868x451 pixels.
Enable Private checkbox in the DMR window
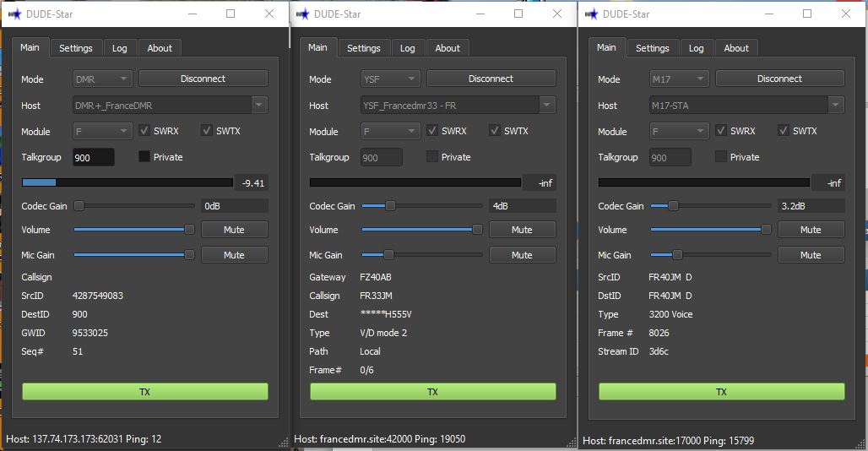coord(144,156)
